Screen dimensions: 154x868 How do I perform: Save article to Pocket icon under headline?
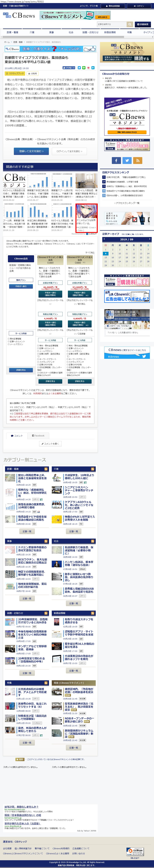(89, 68)
